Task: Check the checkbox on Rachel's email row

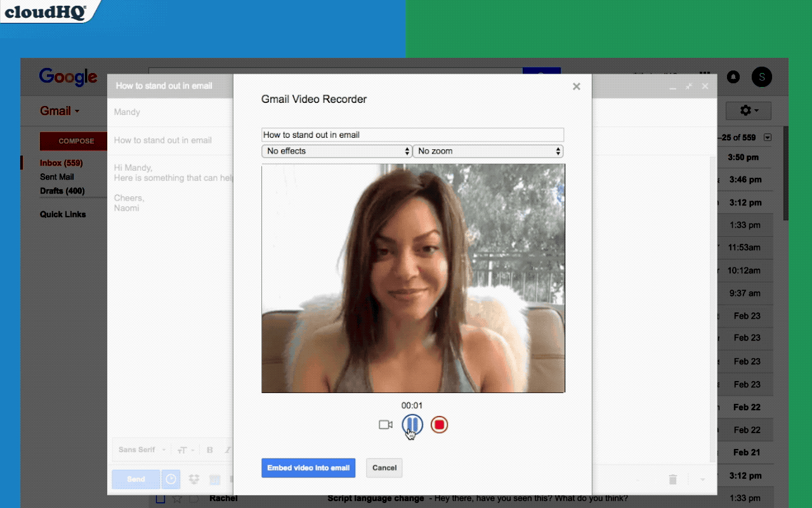Action: click(x=160, y=498)
